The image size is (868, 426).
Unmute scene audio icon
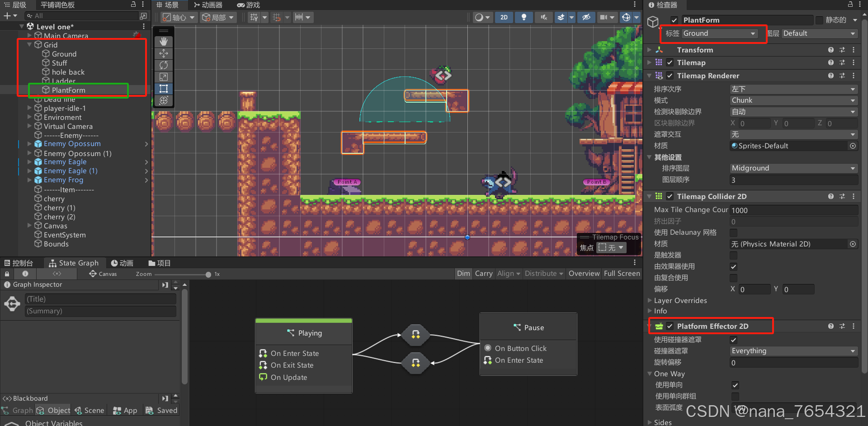point(543,17)
